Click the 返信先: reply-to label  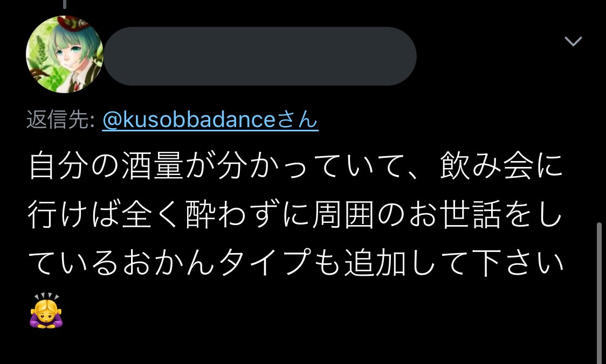pyautogui.click(x=61, y=120)
